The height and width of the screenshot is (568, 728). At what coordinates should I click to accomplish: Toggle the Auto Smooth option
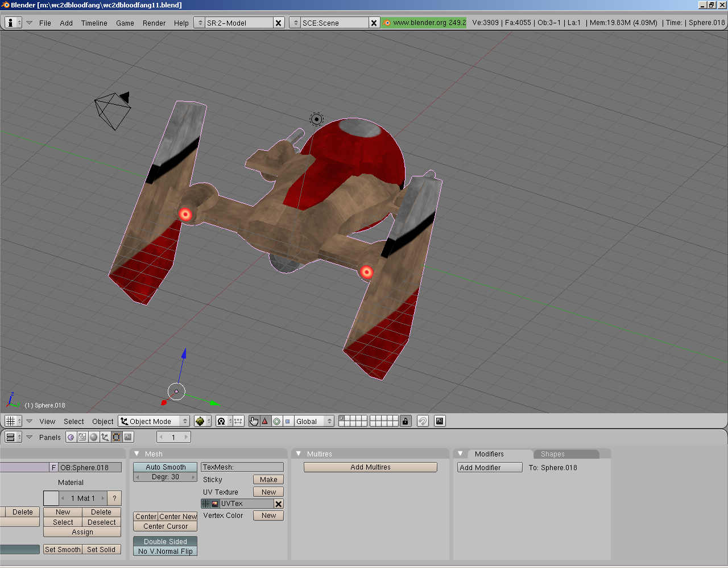click(x=166, y=467)
